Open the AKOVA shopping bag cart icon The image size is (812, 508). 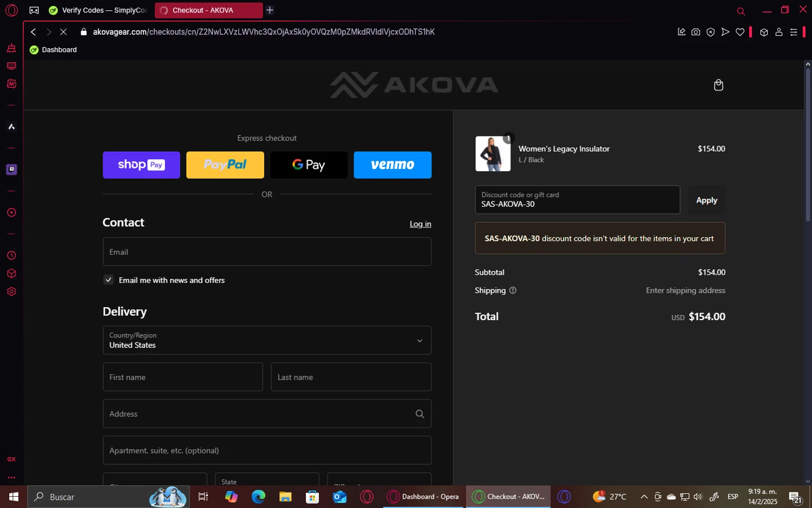(718, 85)
